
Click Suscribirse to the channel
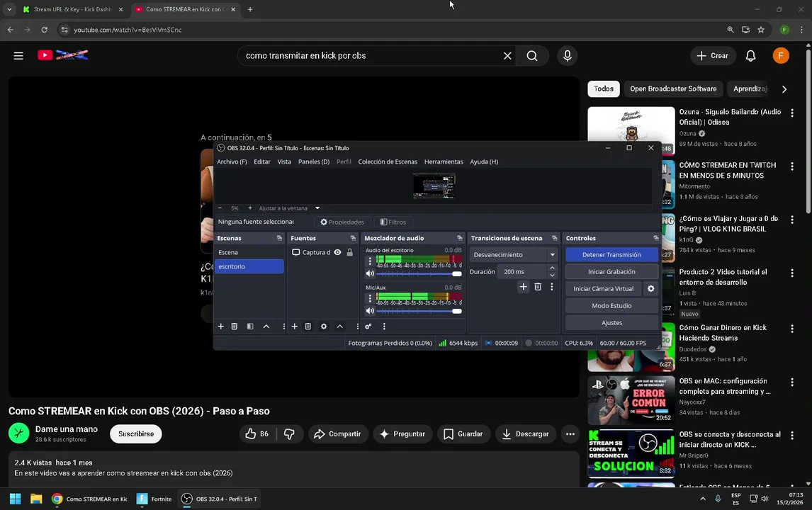pyautogui.click(x=136, y=434)
